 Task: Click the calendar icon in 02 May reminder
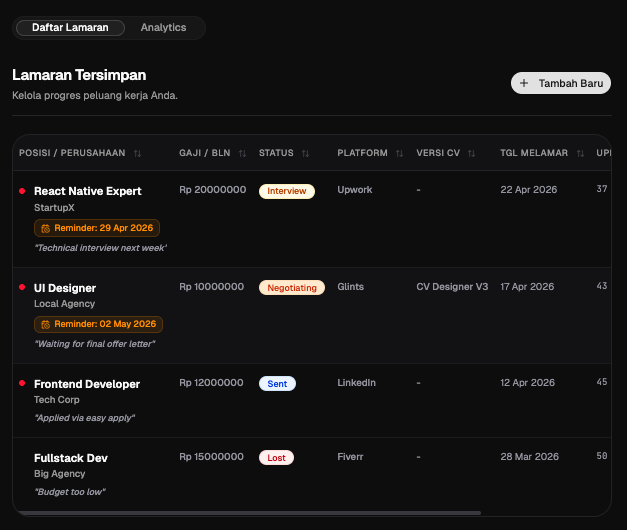point(46,324)
